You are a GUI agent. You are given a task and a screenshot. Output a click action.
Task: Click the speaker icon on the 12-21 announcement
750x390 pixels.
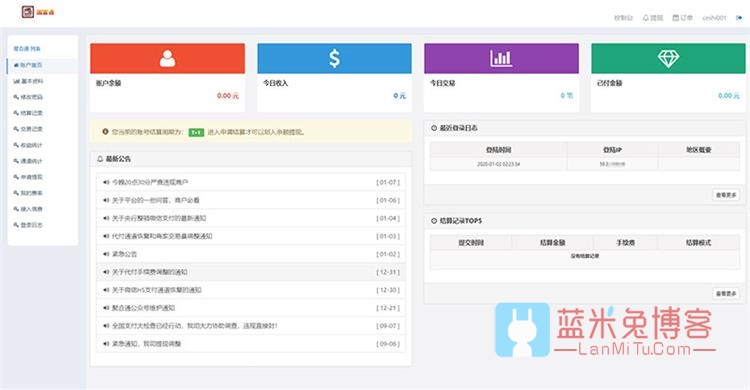(106, 308)
